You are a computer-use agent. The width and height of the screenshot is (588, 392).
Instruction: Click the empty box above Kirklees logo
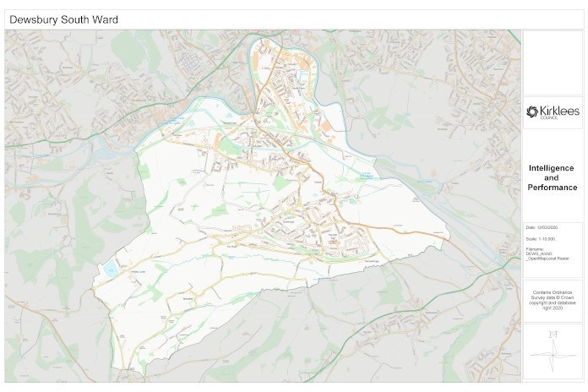click(x=553, y=62)
